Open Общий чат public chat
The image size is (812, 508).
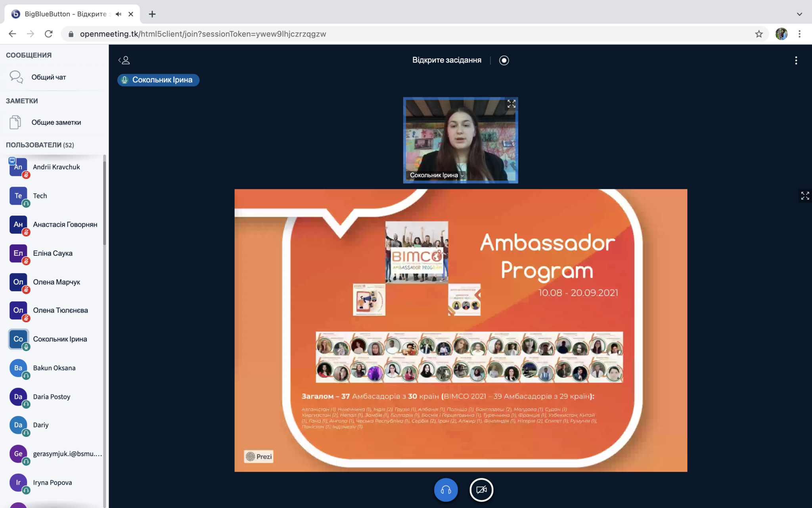(48, 77)
